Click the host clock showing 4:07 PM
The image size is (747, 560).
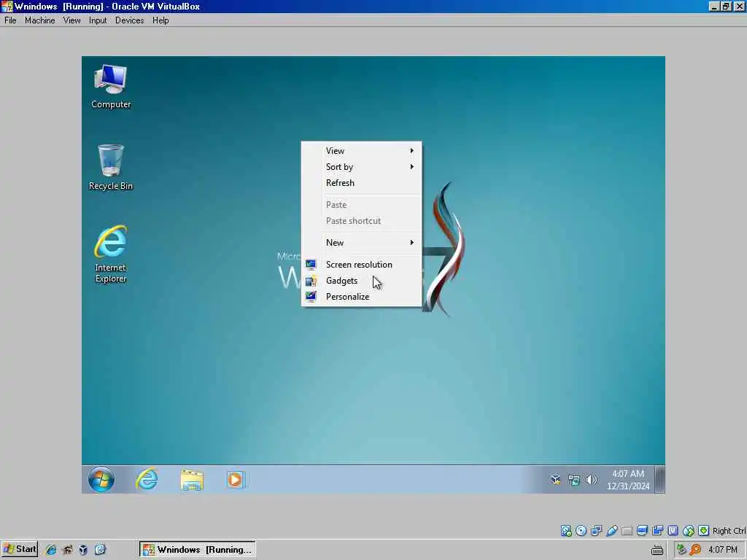(x=723, y=550)
